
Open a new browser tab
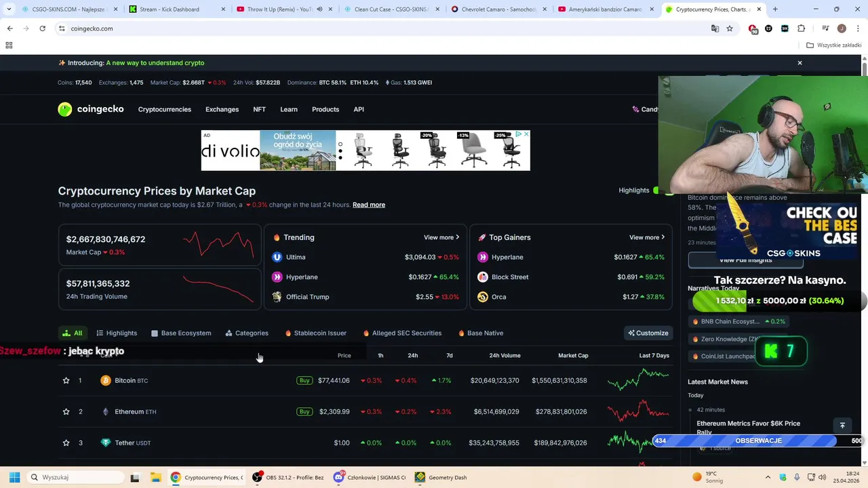[775, 9]
